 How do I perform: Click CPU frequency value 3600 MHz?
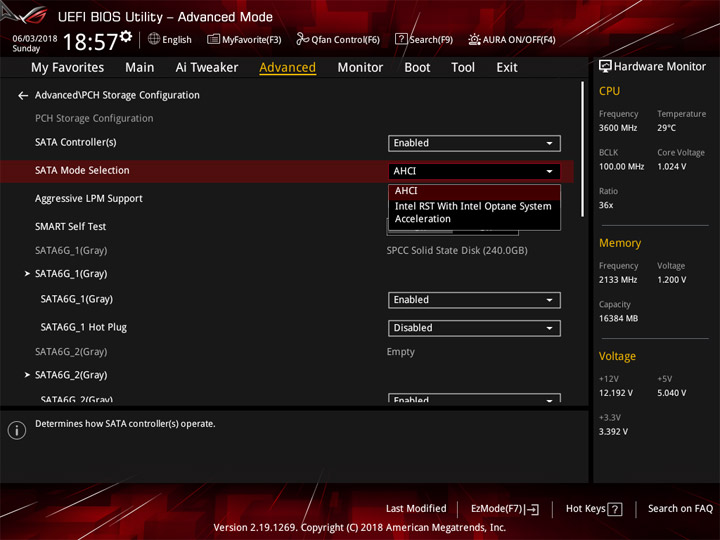[618, 128]
